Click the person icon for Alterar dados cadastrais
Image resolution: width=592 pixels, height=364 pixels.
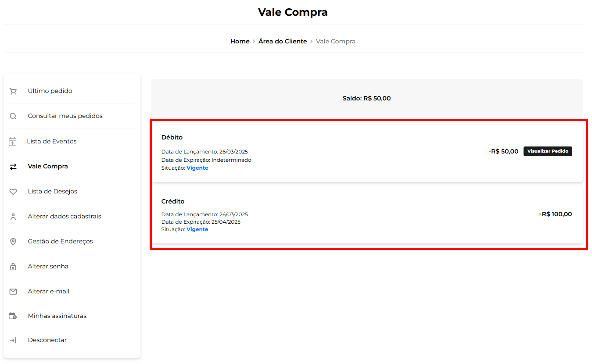tap(13, 217)
